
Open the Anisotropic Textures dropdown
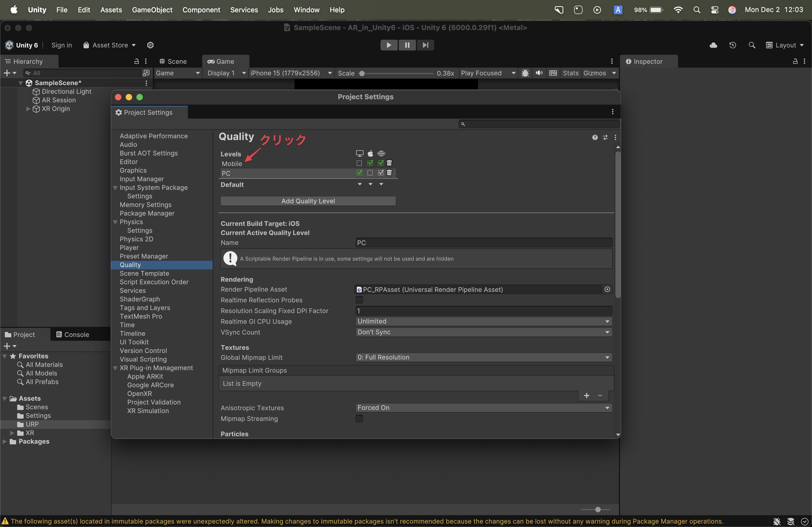tap(483, 408)
